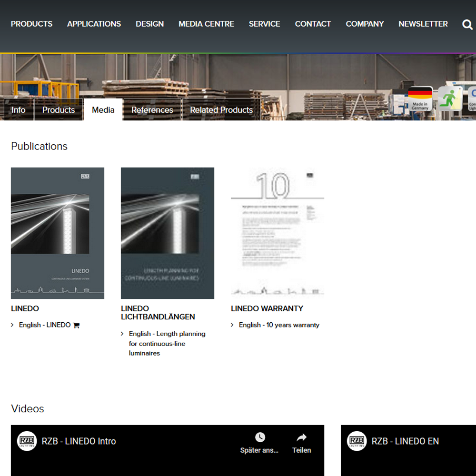Switch to the Info tab
Screen dimensions: 476x476
[x=18, y=109]
